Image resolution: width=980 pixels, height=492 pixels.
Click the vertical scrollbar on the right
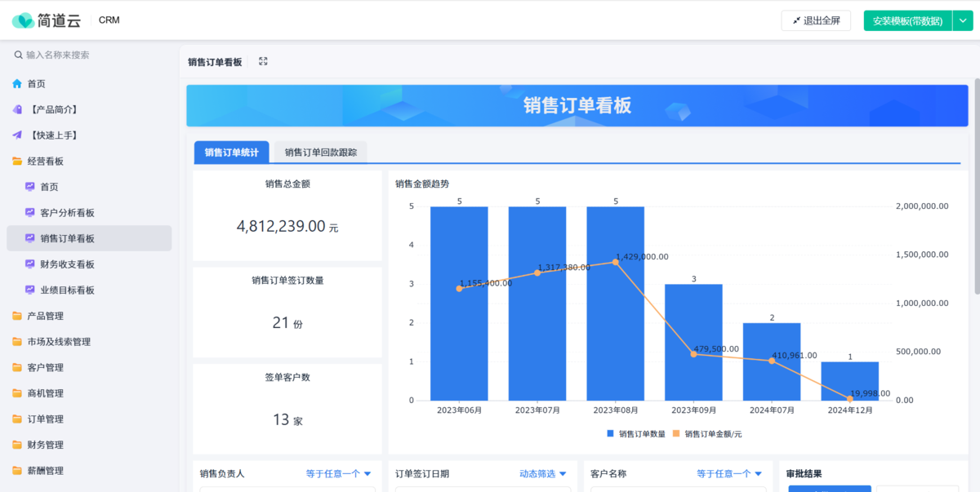[x=976, y=188]
